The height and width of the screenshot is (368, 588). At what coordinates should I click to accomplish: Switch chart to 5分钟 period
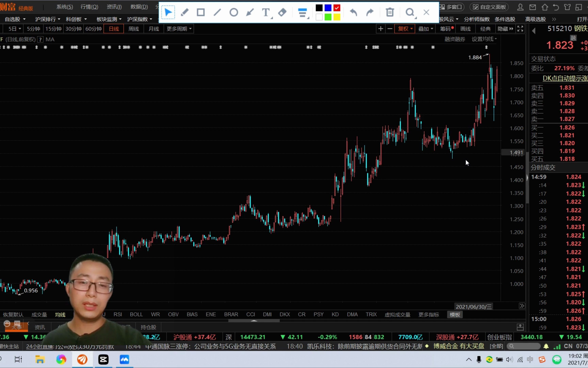(x=34, y=29)
